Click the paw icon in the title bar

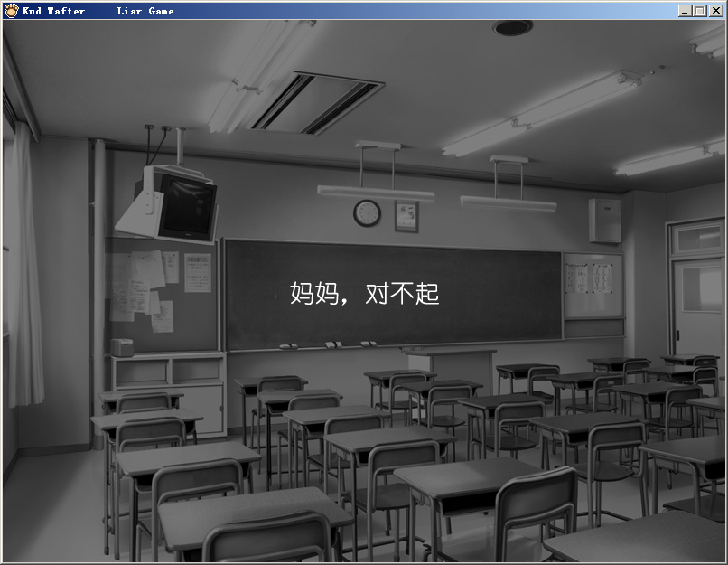tap(11, 11)
